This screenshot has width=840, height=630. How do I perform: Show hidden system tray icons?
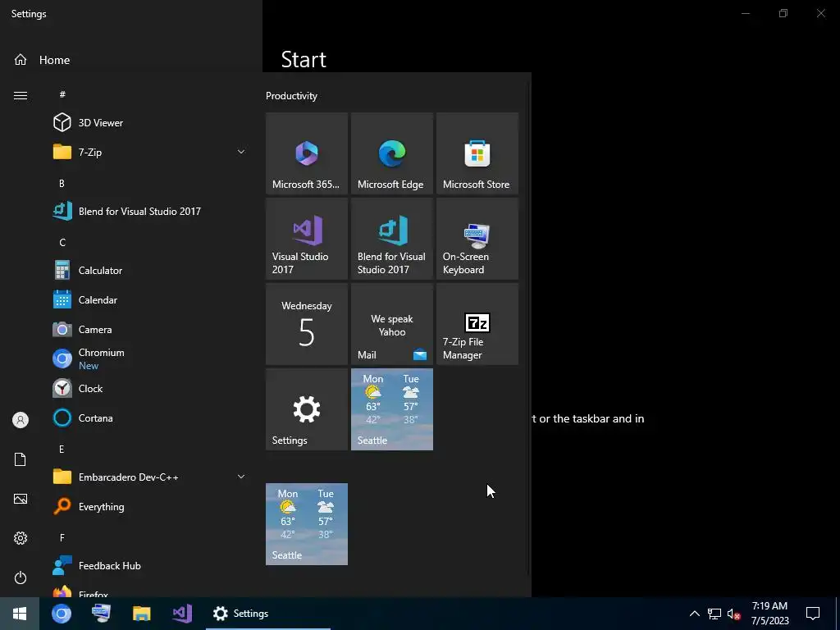click(694, 614)
